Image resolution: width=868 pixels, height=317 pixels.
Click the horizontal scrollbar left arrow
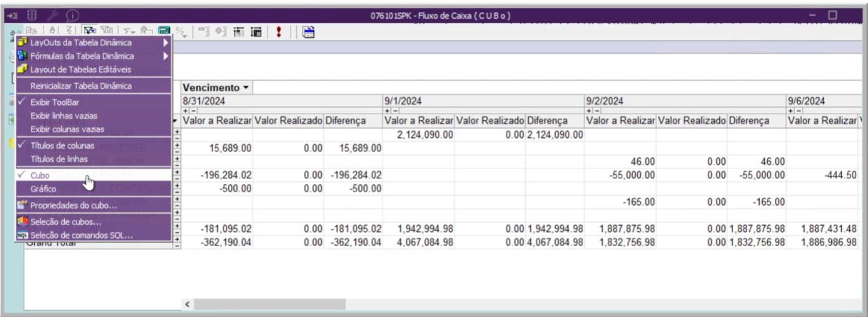pyautogui.click(x=187, y=305)
